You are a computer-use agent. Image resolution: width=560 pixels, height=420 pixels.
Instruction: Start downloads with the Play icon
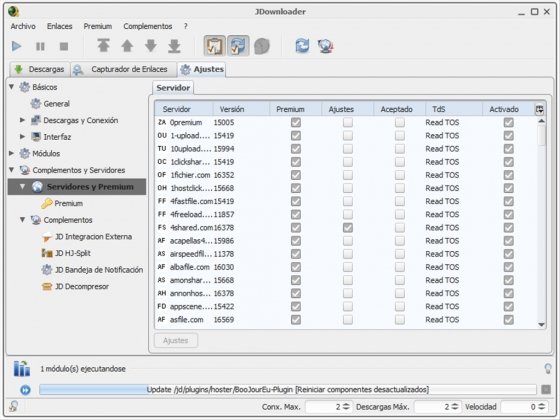pos(16,46)
